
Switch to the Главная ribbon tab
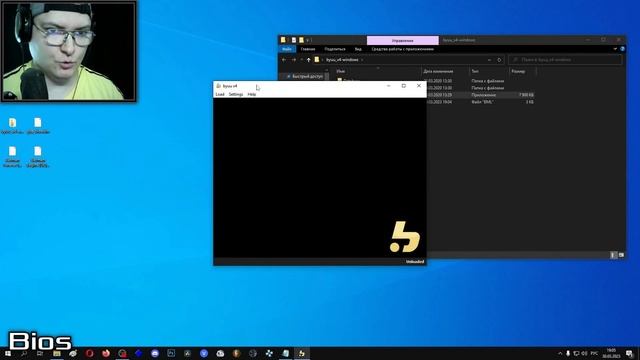(x=308, y=49)
